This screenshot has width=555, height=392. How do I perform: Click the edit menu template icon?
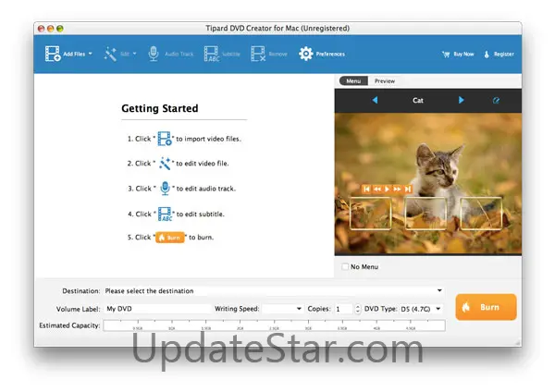(x=496, y=101)
